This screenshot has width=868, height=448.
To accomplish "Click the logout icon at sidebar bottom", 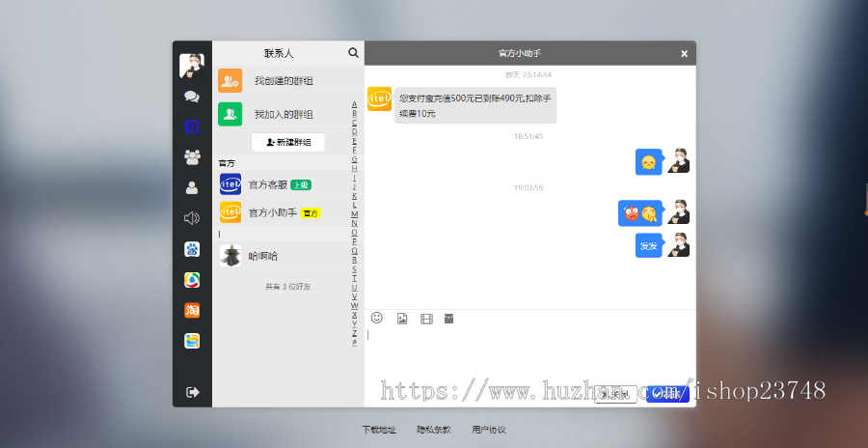I will pyautogui.click(x=192, y=392).
